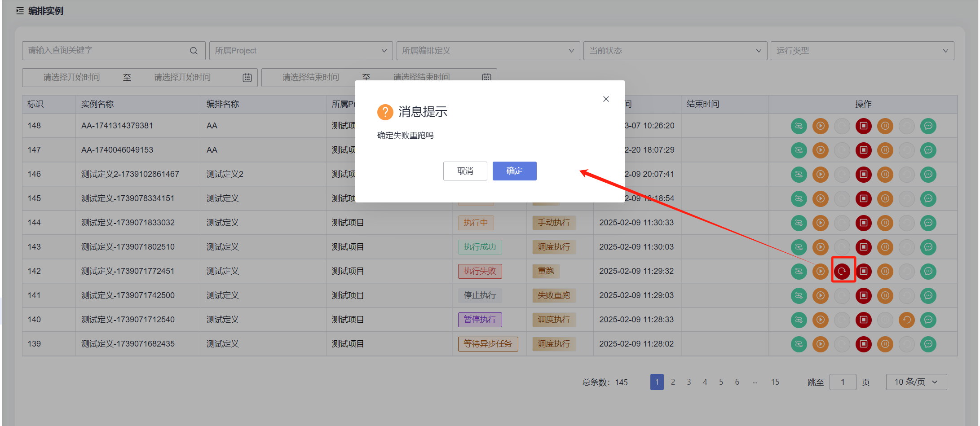Focus the keyword search input field
980x426 pixels.
pyautogui.click(x=114, y=51)
